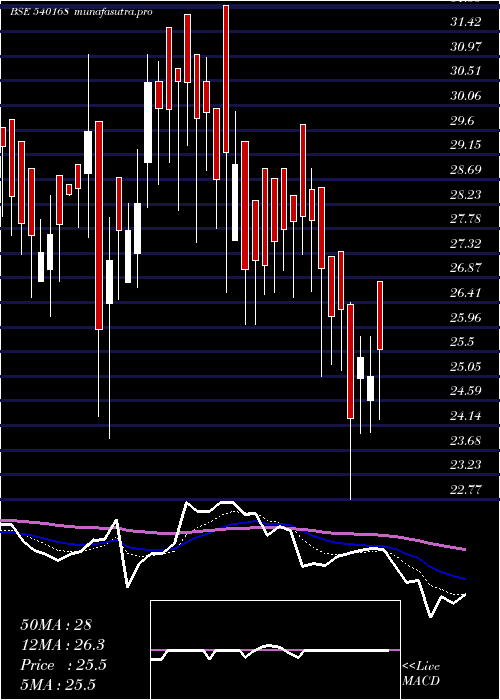Click the 25.5 price axis label
Screen dimensions: 500x700
[463, 342]
